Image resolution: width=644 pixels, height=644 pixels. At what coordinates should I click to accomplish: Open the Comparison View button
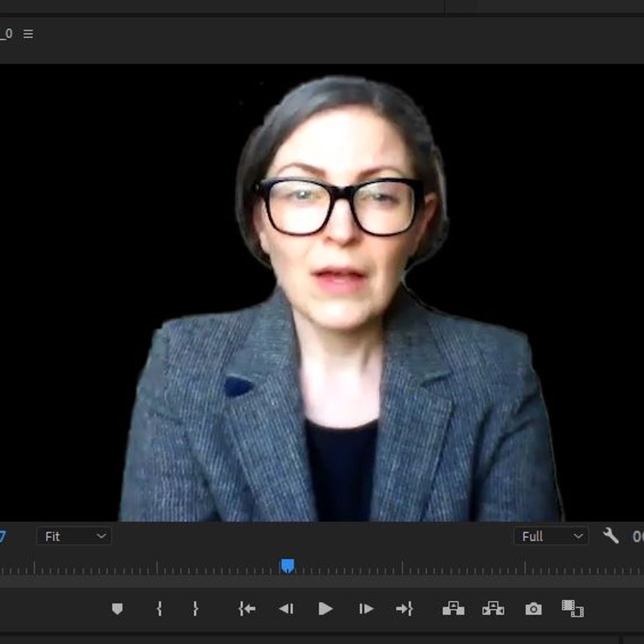[x=573, y=609]
